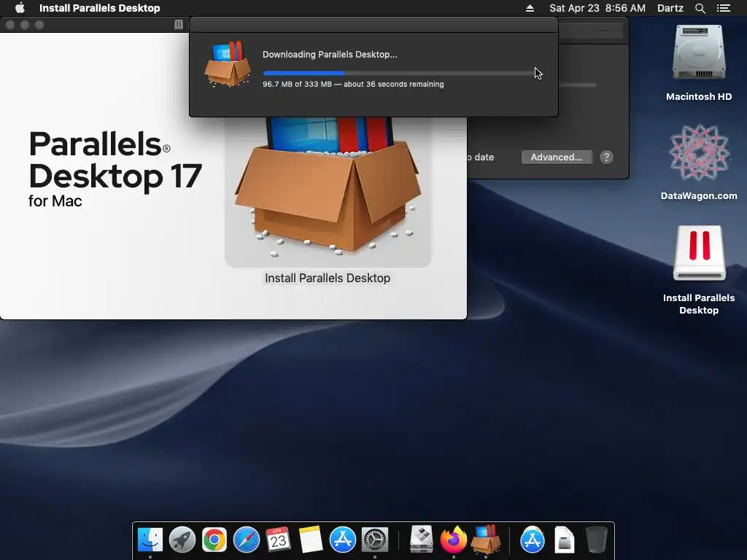Open the Applications folder in the Dock

(x=532, y=540)
